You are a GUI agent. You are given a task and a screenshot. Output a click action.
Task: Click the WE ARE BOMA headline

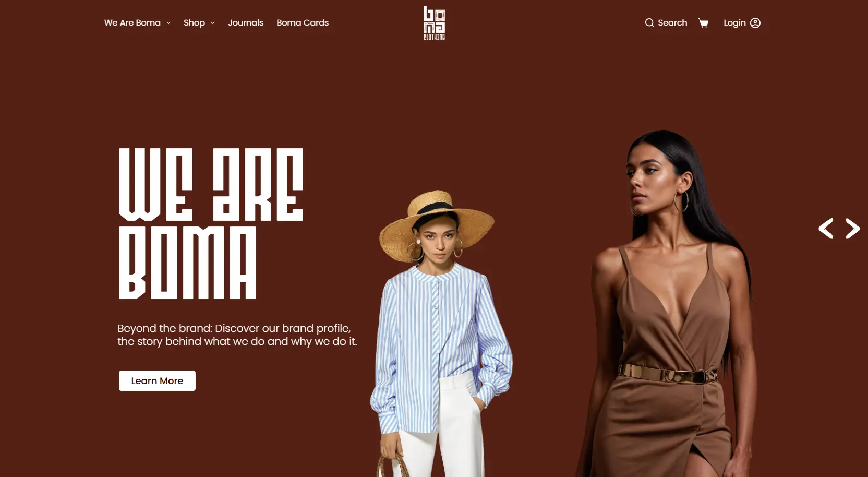coord(211,223)
